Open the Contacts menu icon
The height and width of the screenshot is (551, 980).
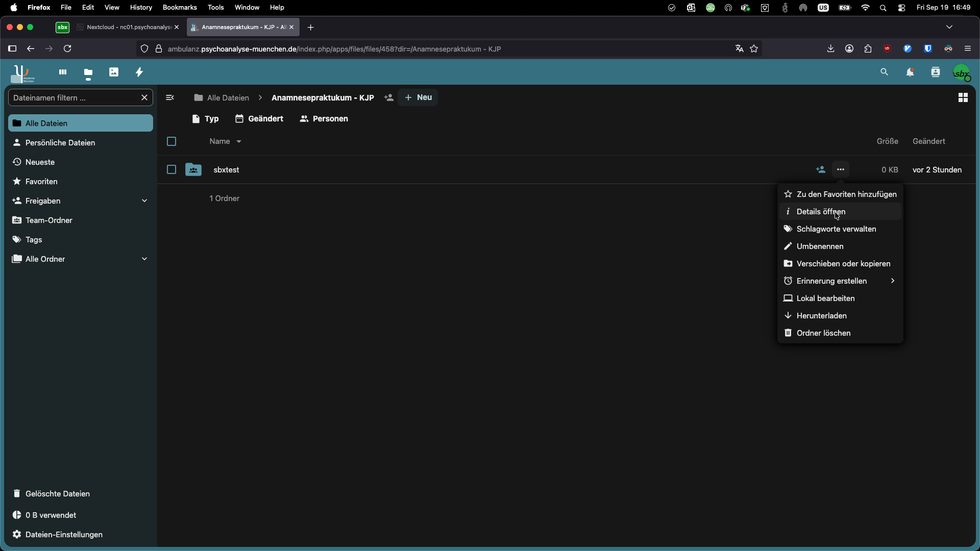[x=935, y=72]
